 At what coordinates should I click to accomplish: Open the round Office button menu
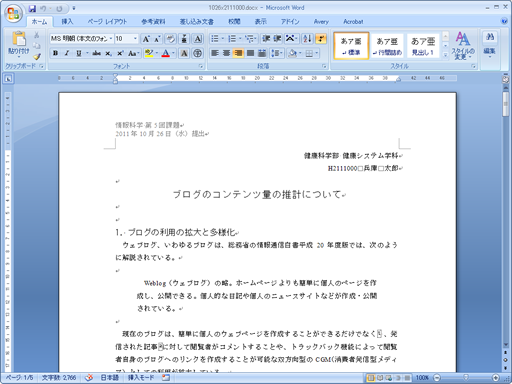click(x=13, y=14)
